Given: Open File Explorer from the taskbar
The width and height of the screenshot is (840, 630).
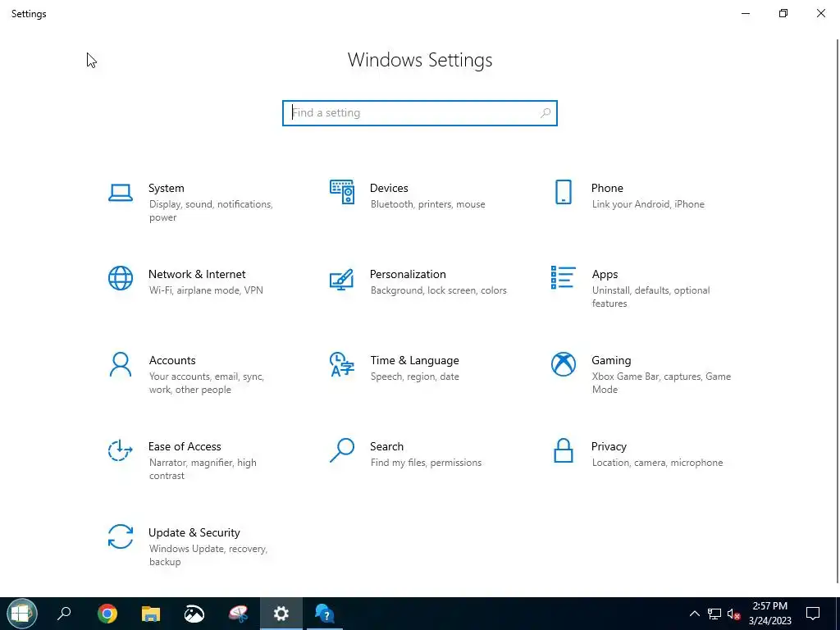Looking at the screenshot, I should coord(151,614).
